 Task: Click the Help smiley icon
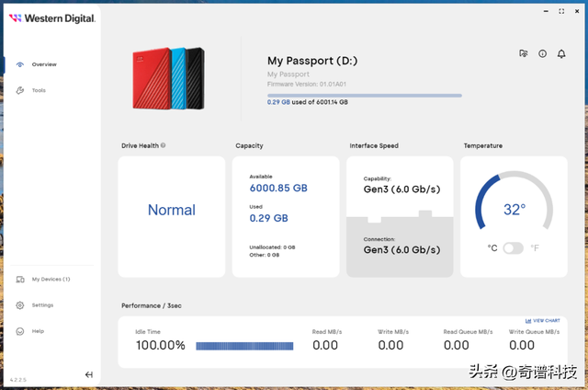(20, 331)
